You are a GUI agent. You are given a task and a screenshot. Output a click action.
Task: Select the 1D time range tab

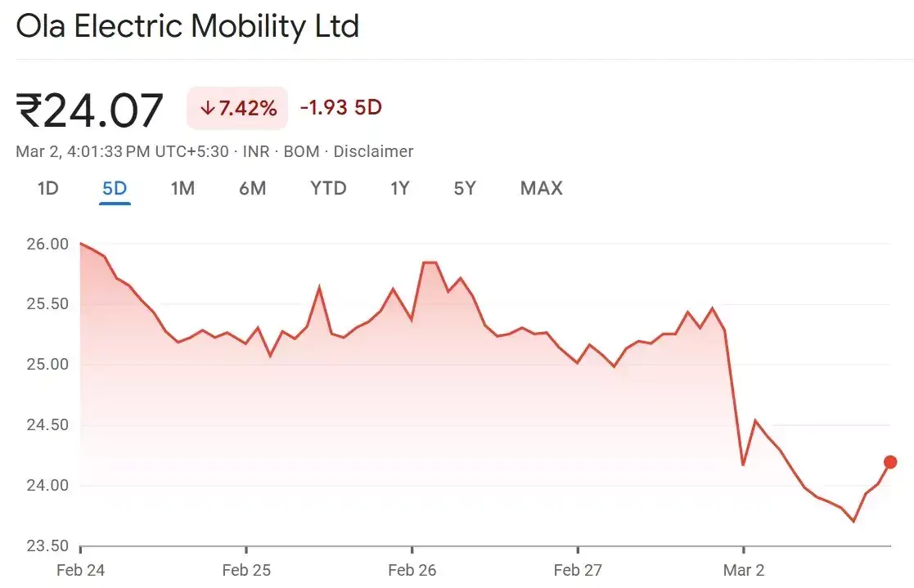tap(47, 188)
